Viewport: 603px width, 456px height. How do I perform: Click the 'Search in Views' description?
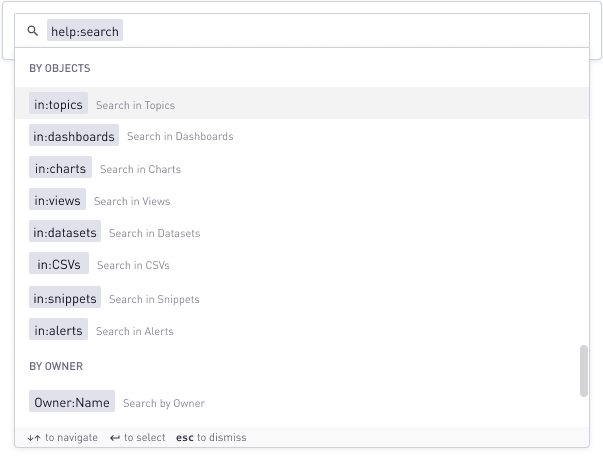click(x=132, y=201)
